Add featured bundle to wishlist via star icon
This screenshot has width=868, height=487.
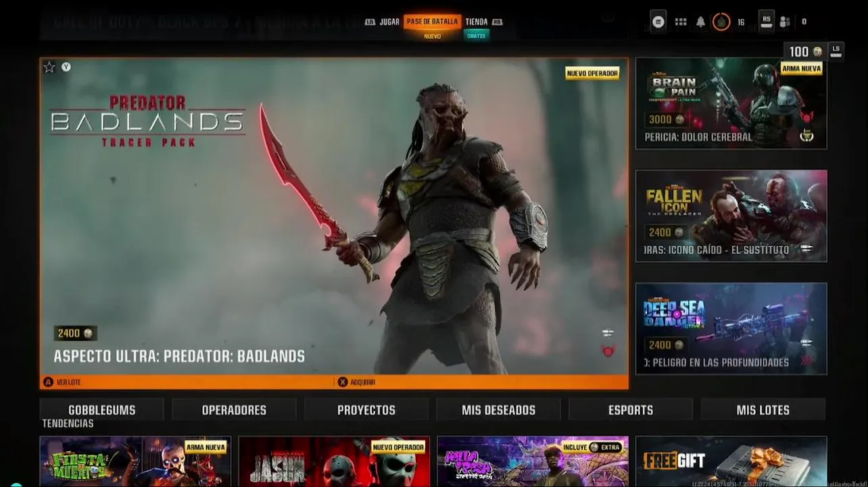point(49,67)
